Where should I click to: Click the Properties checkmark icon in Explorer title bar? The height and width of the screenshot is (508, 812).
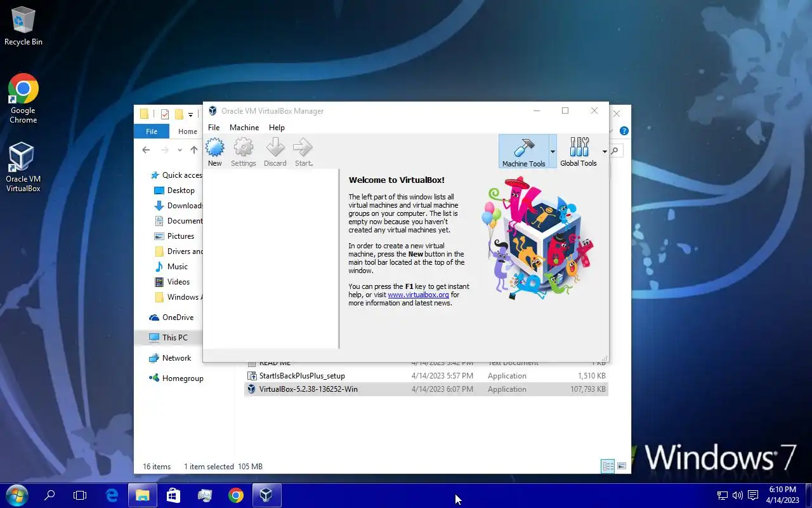point(164,114)
